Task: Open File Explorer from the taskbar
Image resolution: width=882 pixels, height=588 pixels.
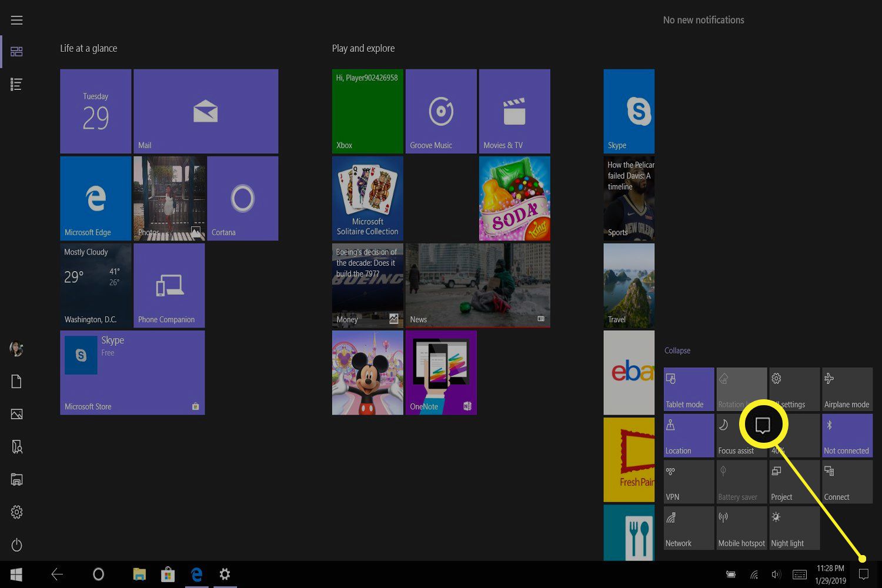Action: (139, 574)
